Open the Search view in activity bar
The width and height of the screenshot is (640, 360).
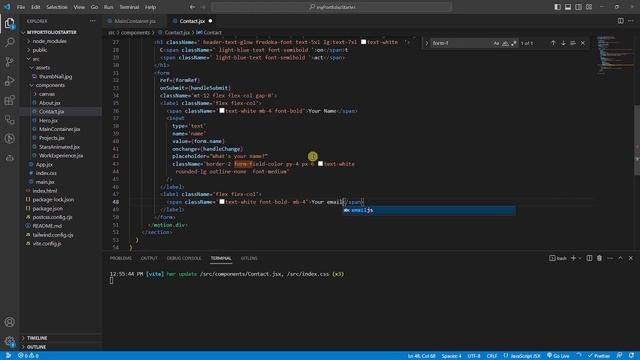click(x=9, y=42)
